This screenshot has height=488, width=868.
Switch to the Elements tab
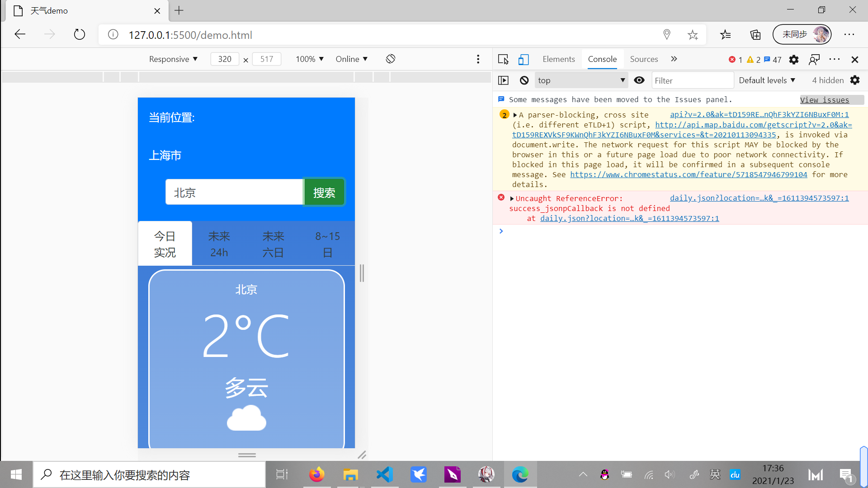559,59
